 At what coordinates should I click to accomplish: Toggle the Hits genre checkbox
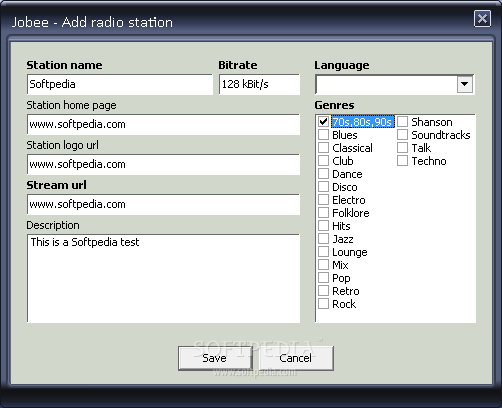coord(323,226)
